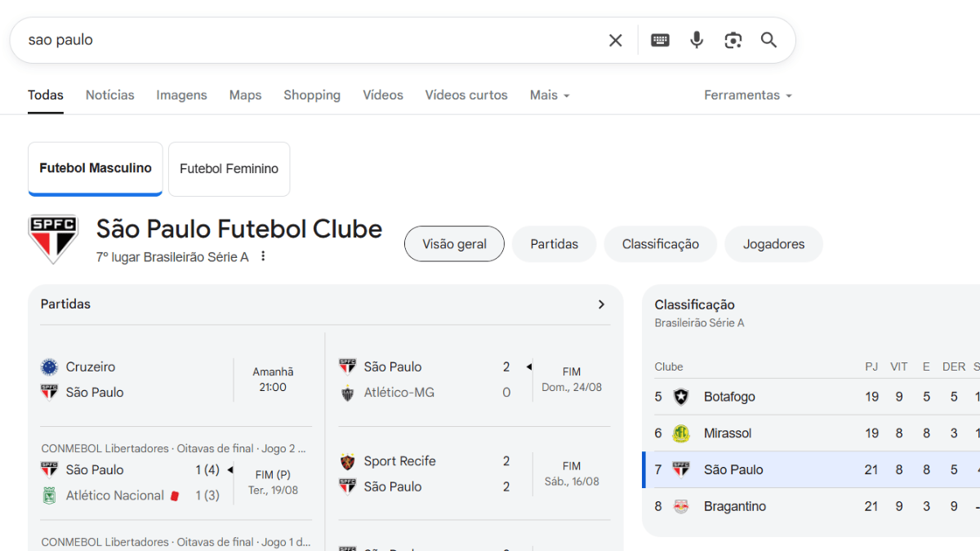Show the Partidas chip view
Viewport: 980px width, 551px height.
554,244
